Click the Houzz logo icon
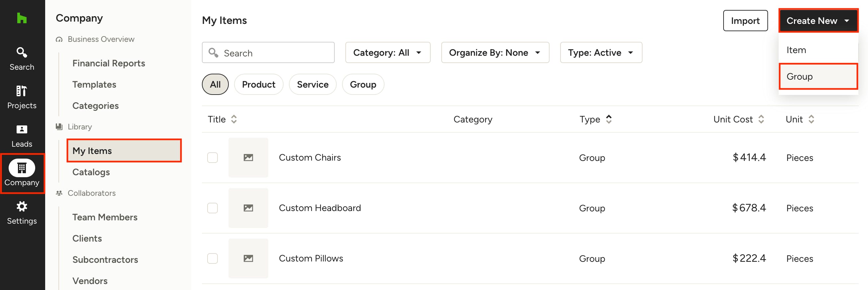868x290 pixels. 22,18
